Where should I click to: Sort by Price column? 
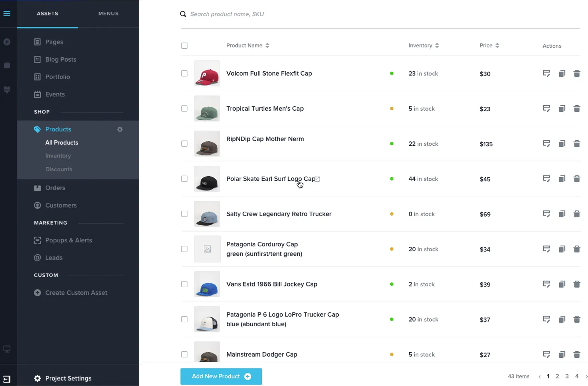(x=489, y=45)
